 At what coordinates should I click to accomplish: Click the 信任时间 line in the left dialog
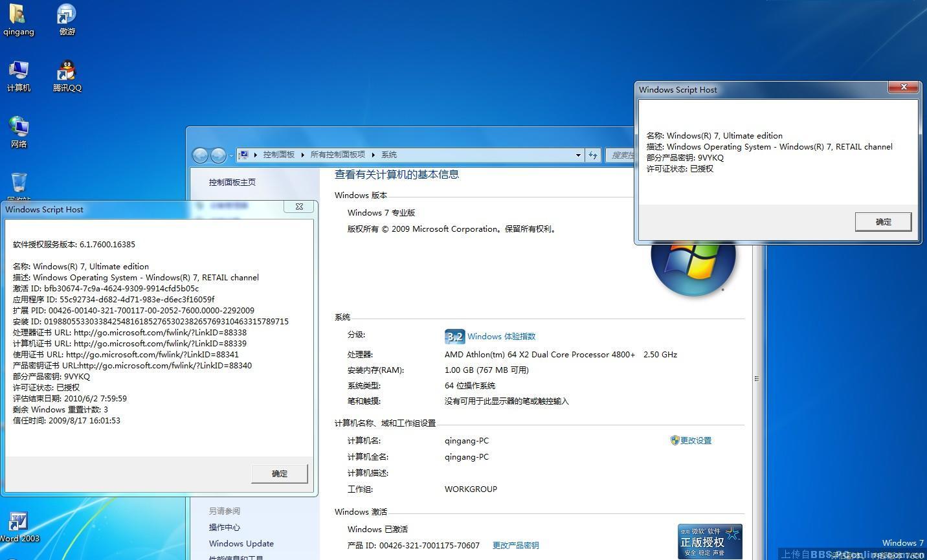67,421
